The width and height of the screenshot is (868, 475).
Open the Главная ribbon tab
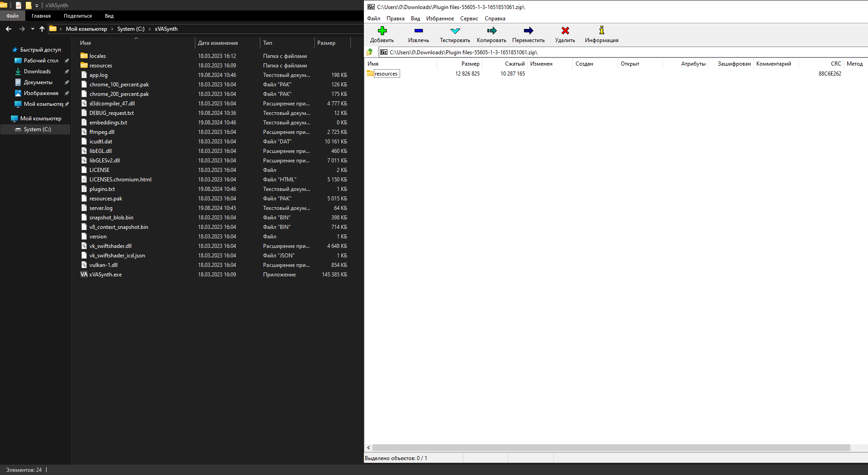[x=41, y=16]
